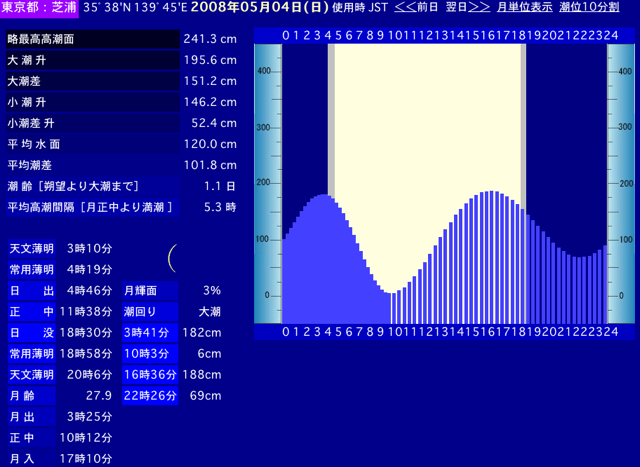Open the 潮位10分割 tide link
640x467 pixels.
(x=589, y=7)
